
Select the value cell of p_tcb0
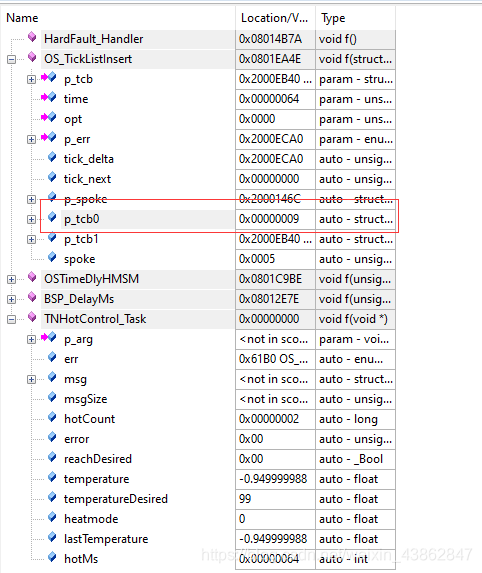coord(275,219)
